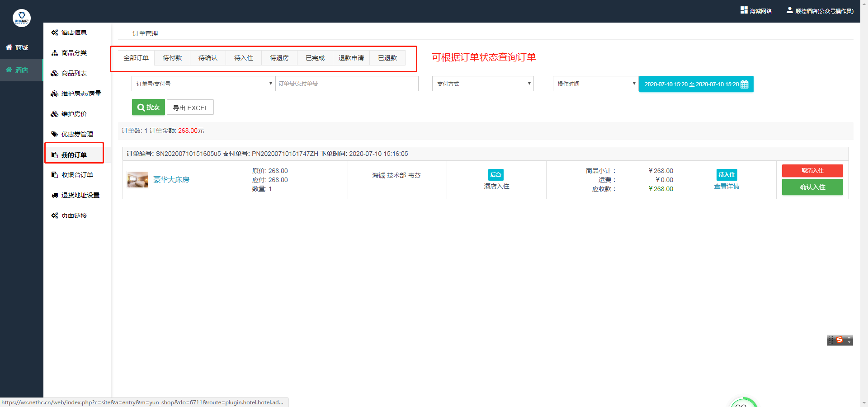This screenshot has width=868, height=407.
Task: Open 优惠券管理 in the sidebar
Action: tap(77, 134)
